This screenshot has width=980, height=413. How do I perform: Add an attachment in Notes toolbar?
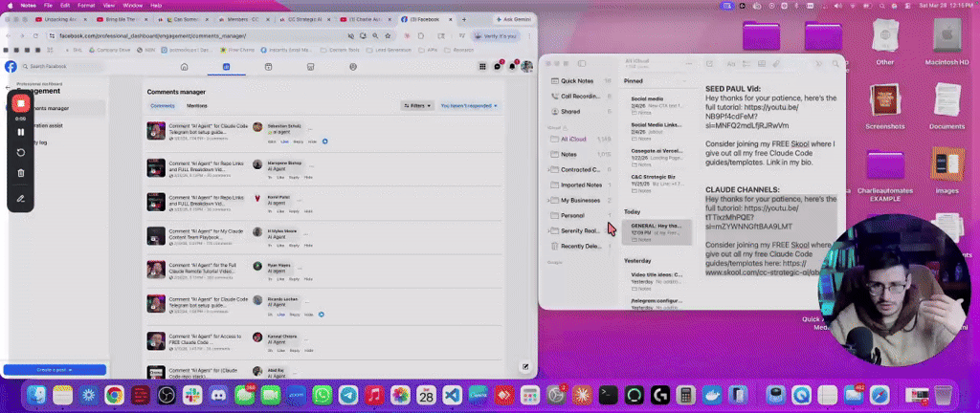click(x=777, y=64)
